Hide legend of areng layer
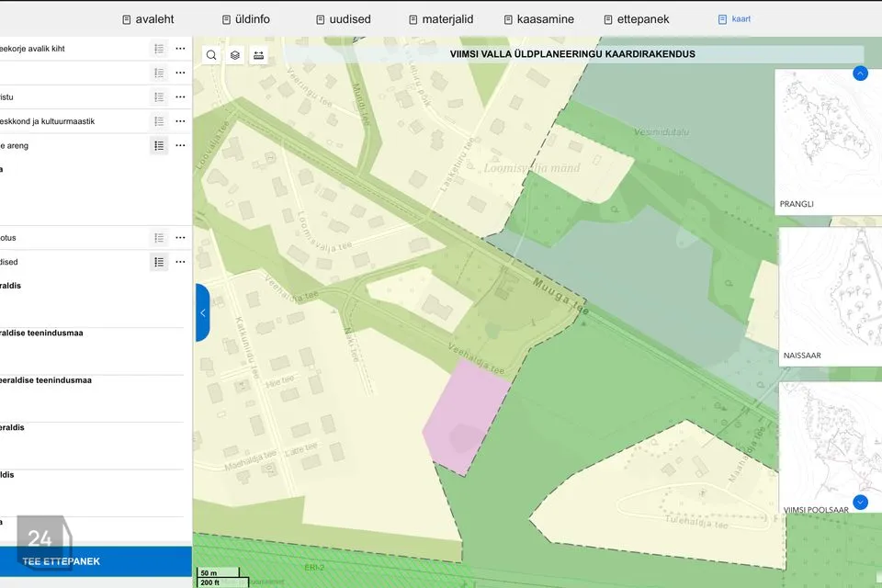 point(159,146)
